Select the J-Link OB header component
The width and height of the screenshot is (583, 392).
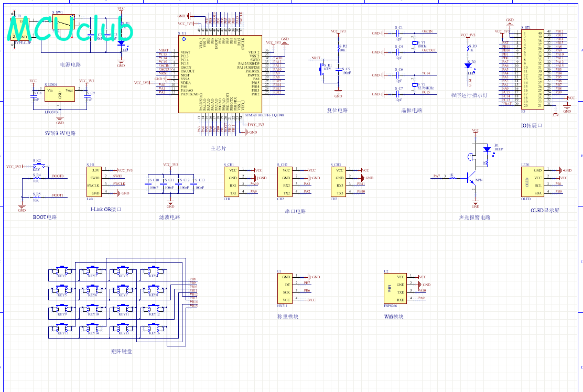click(95, 182)
